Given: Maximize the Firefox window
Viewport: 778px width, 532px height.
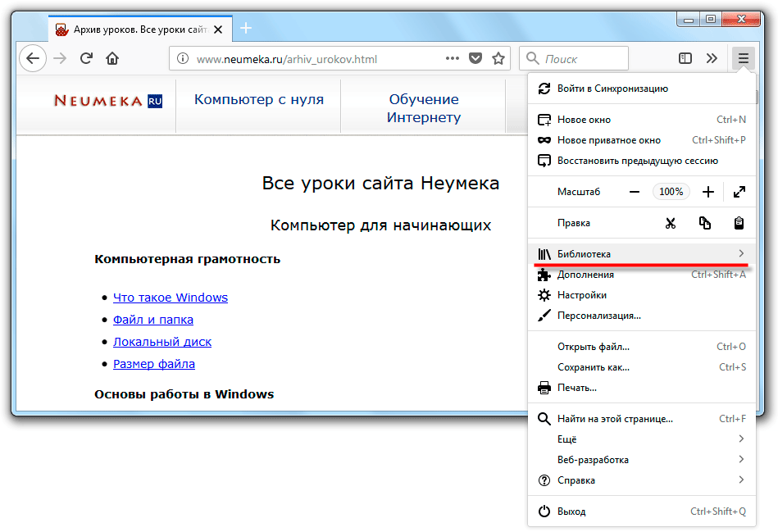Looking at the screenshot, I should point(711,20).
